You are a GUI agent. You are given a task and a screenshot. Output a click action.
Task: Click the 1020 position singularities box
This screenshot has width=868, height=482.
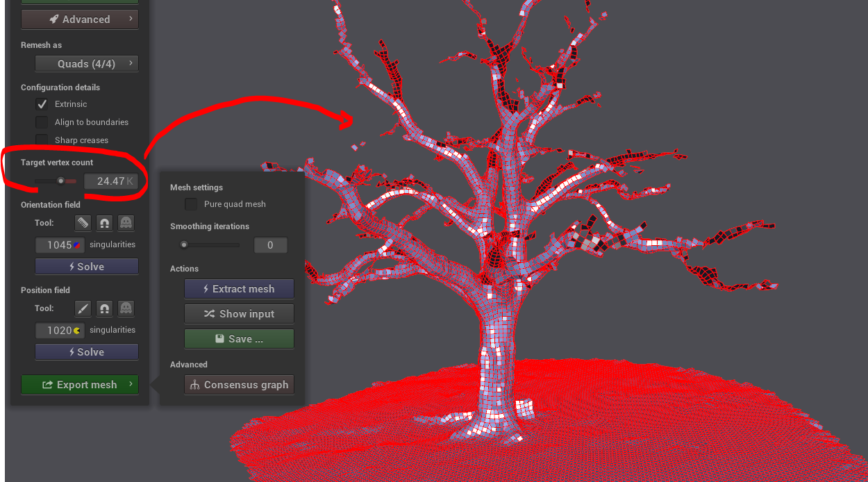point(60,330)
